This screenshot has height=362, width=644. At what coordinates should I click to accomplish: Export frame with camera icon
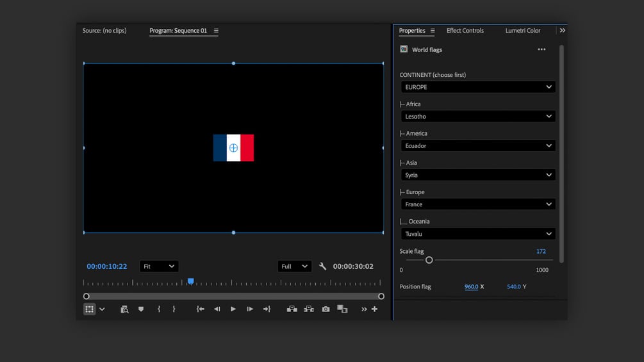(326, 309)
